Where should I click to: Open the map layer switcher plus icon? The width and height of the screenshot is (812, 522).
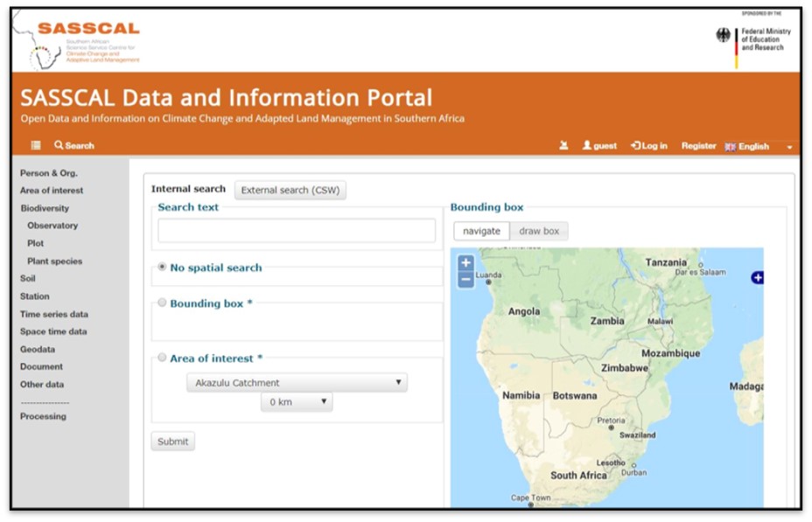point(758,277)
